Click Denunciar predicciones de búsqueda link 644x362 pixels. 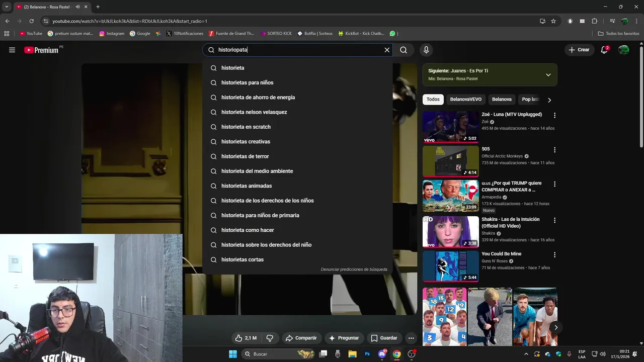pos(354,269)
